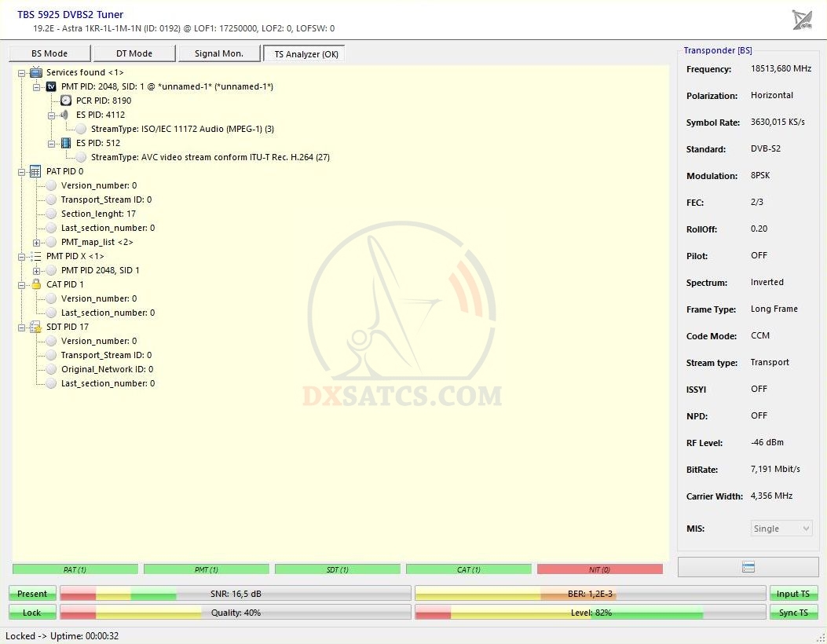Click the CAT PID 1 padlock icon
The height and width of the screenshot is (644, 827).
click(36, 284)
